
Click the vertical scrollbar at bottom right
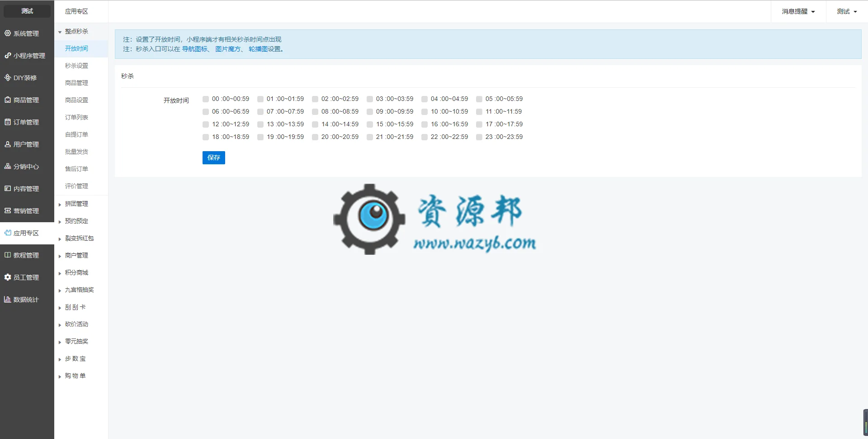point(865,423)
